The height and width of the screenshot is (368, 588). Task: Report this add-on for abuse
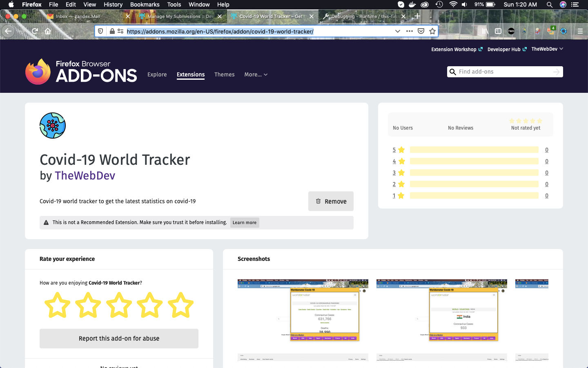tap(119, 339)
